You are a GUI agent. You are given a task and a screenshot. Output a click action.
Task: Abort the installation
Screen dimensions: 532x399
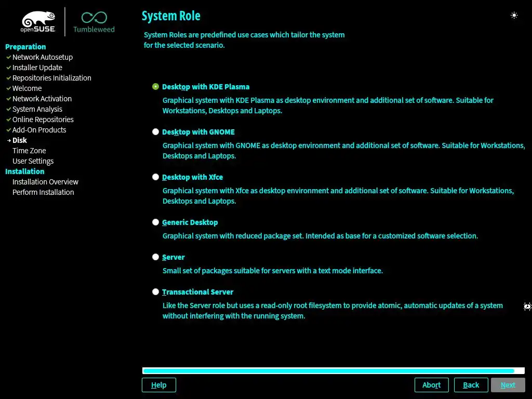click(x=431, y=385)
